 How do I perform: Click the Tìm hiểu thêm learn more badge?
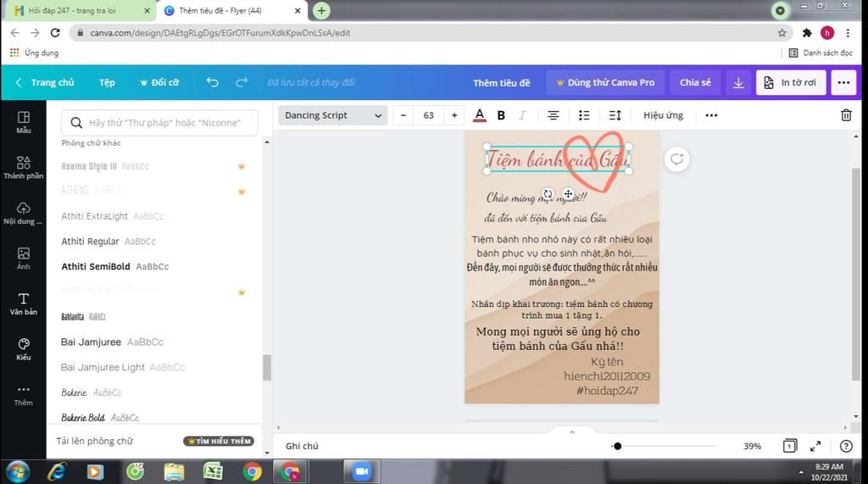pos(219,441)
